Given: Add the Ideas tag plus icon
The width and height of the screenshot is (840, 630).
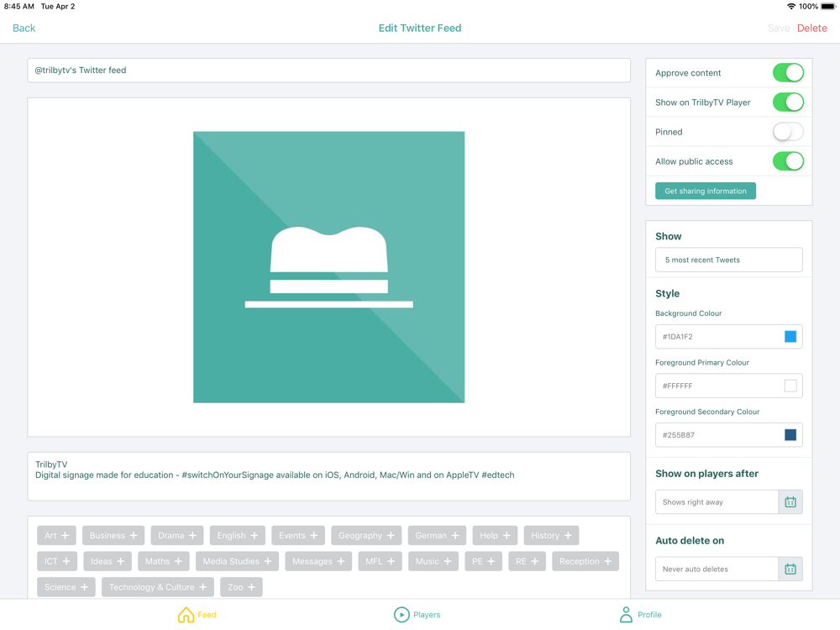Looking at the screenshot, I should (120, 561).
